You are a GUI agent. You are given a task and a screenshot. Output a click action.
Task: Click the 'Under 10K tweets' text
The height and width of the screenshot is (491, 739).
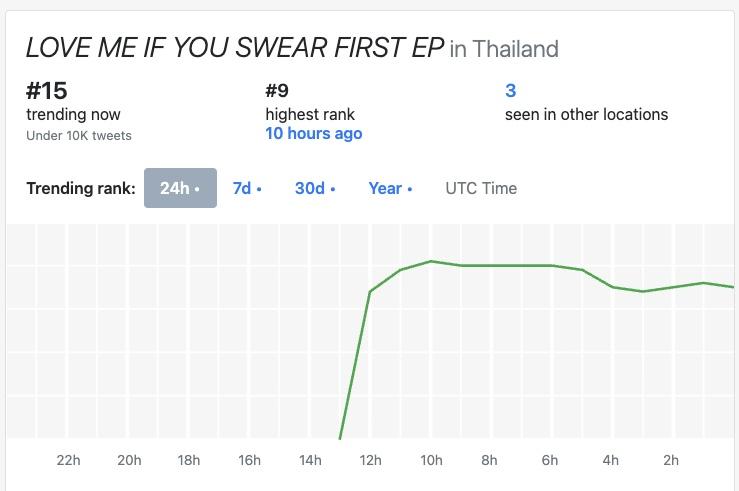point(79,135)
